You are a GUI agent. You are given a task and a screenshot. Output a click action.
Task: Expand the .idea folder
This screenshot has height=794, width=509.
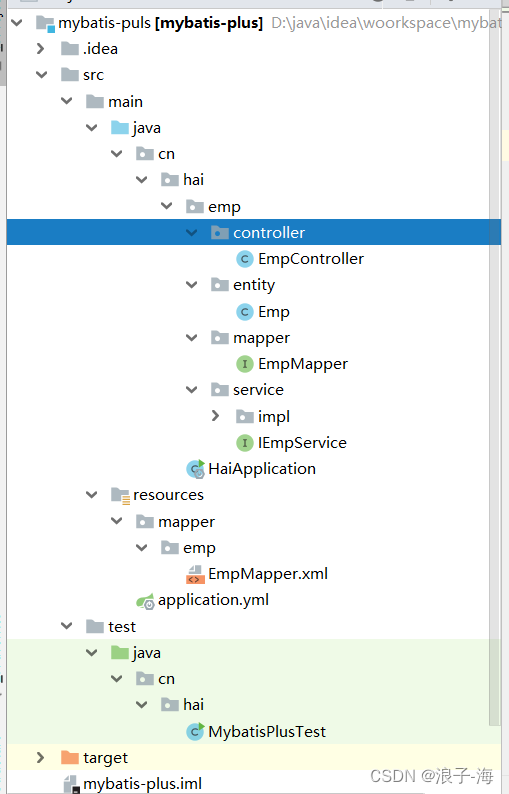pos(41,49)
